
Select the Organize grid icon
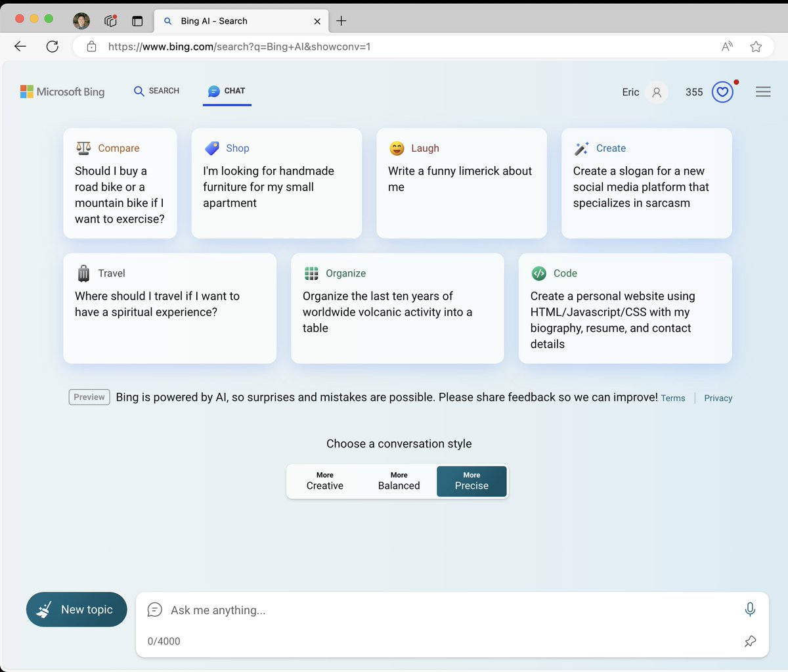(x=311, y=273)
